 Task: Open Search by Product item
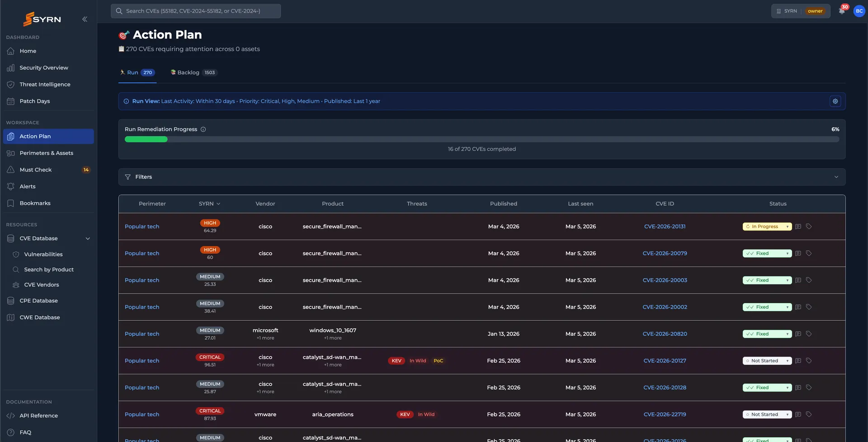tap(48, 270)
